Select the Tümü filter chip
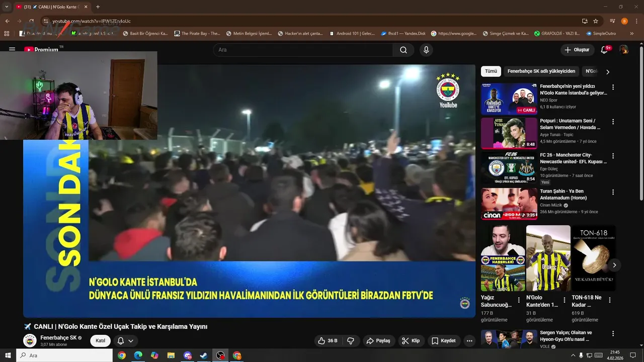This screenshot has height=362, width=644. tap(491, 71)
